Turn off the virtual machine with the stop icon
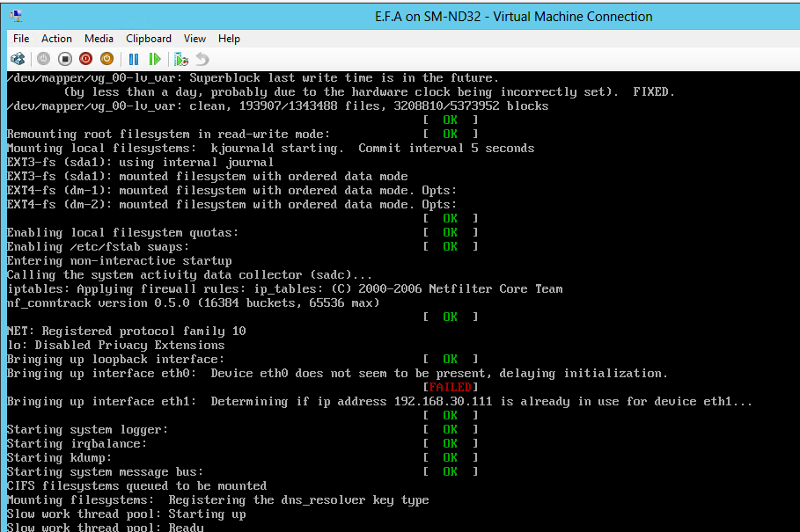 pyautogui.click(x=64, y=59)
